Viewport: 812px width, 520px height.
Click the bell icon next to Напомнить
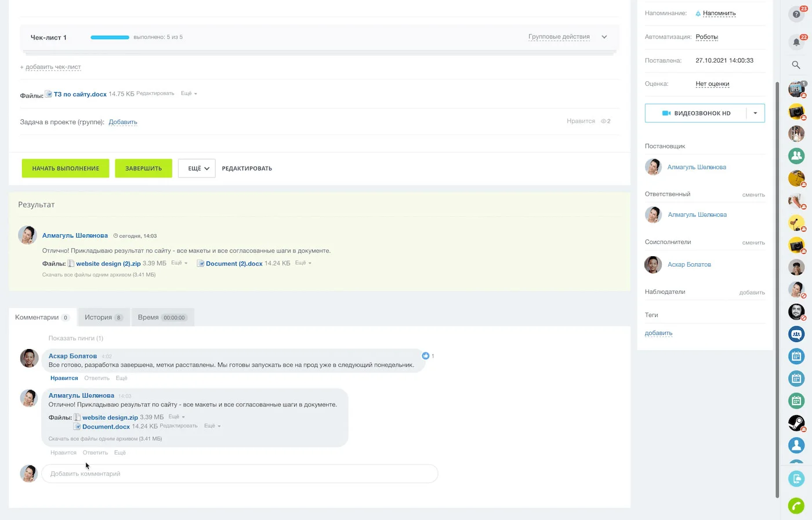(x=698, y=13)
